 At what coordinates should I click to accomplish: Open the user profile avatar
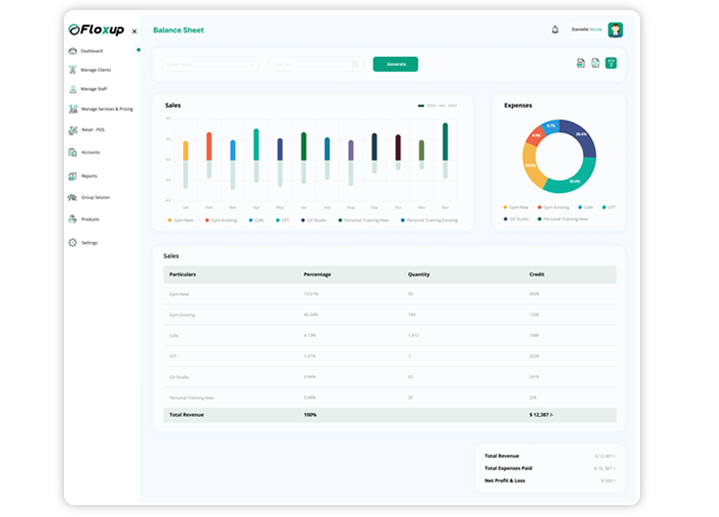615,30
